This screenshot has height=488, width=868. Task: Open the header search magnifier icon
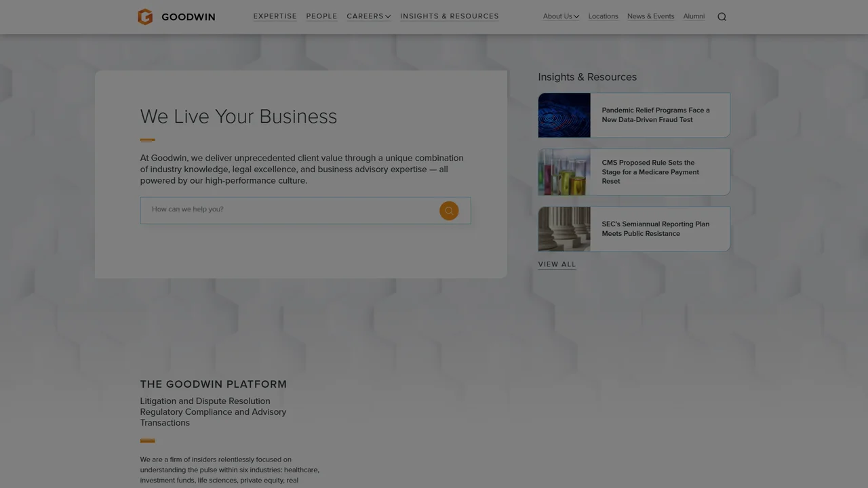coord(722,17)
